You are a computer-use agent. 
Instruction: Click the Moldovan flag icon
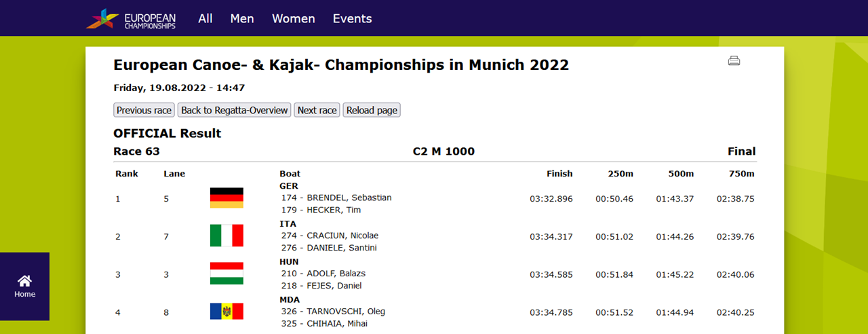tap(226, 312)
